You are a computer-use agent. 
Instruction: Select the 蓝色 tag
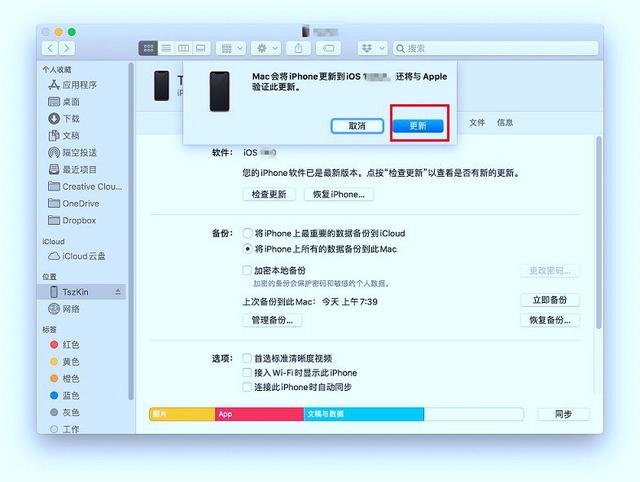tap(64, 395)
